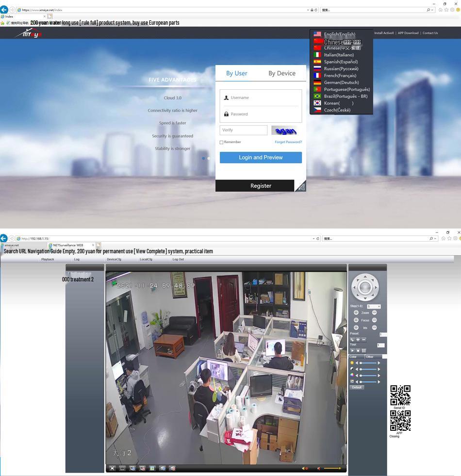Start the PTZ tour with play icon

[x=352, y=351]
